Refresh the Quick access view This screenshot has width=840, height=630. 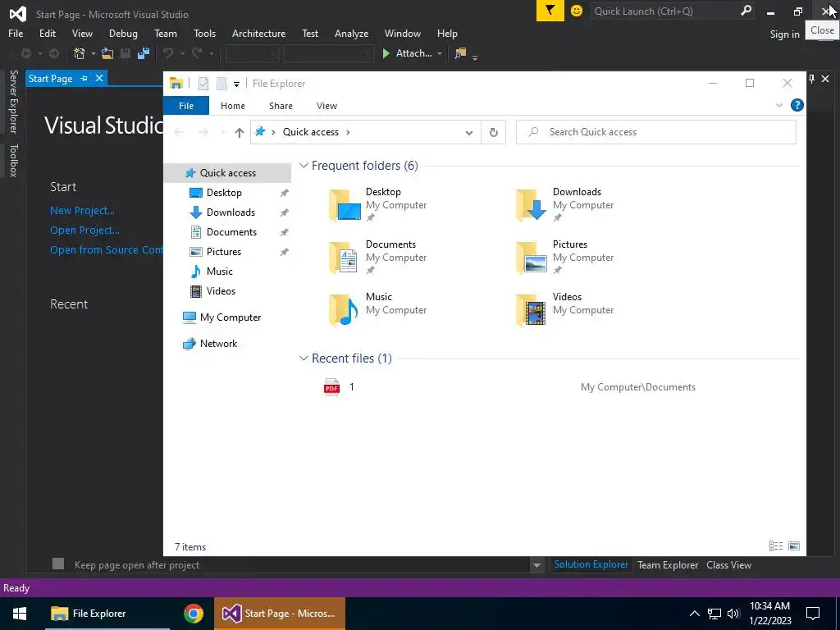(493, 132)
